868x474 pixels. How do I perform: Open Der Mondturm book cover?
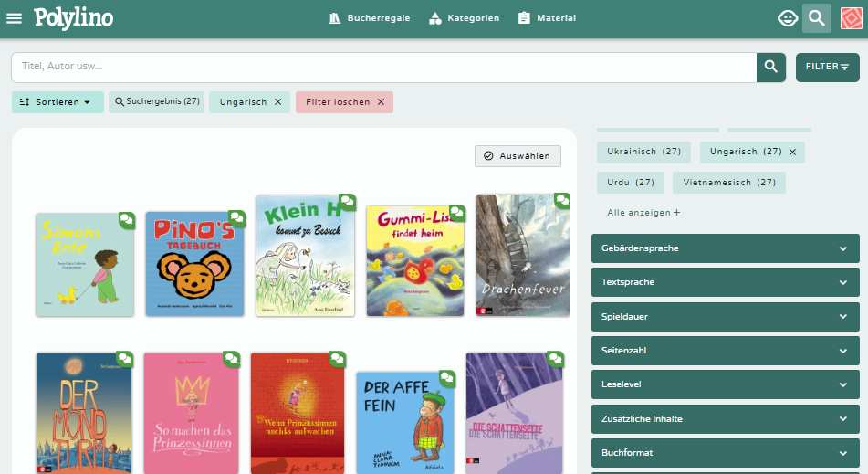pos(84,413)
